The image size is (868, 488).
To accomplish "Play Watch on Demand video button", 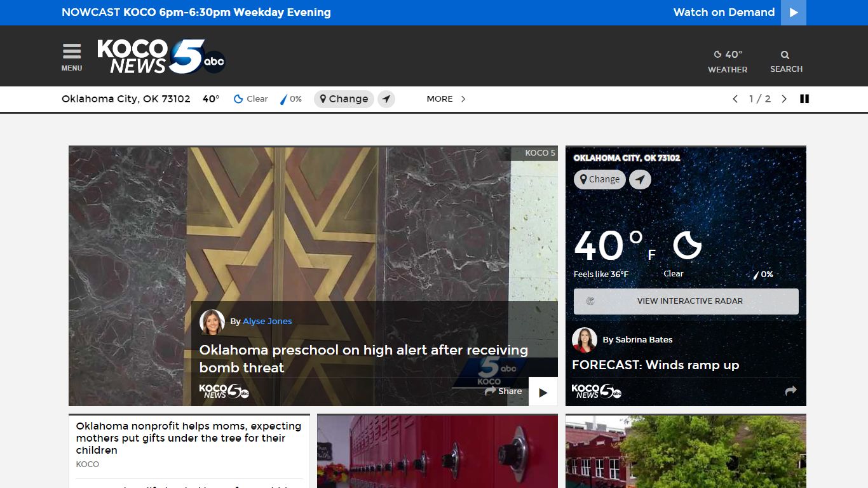I will [x=794, y=13].
